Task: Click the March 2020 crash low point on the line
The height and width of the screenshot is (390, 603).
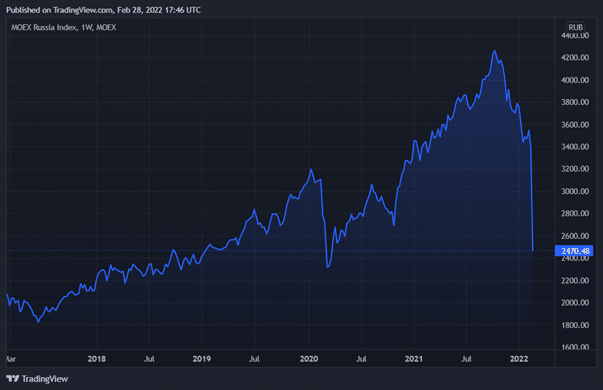Action: [328, 267]
